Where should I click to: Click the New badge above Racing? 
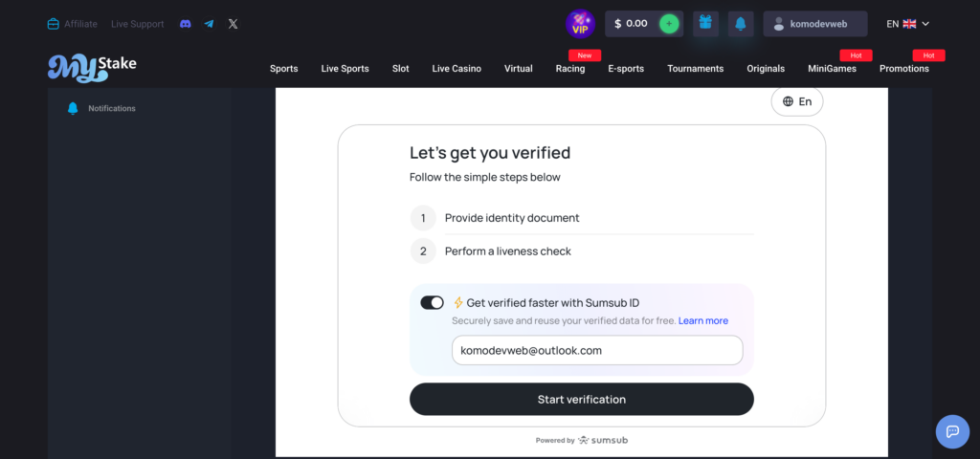click(585, 55)
